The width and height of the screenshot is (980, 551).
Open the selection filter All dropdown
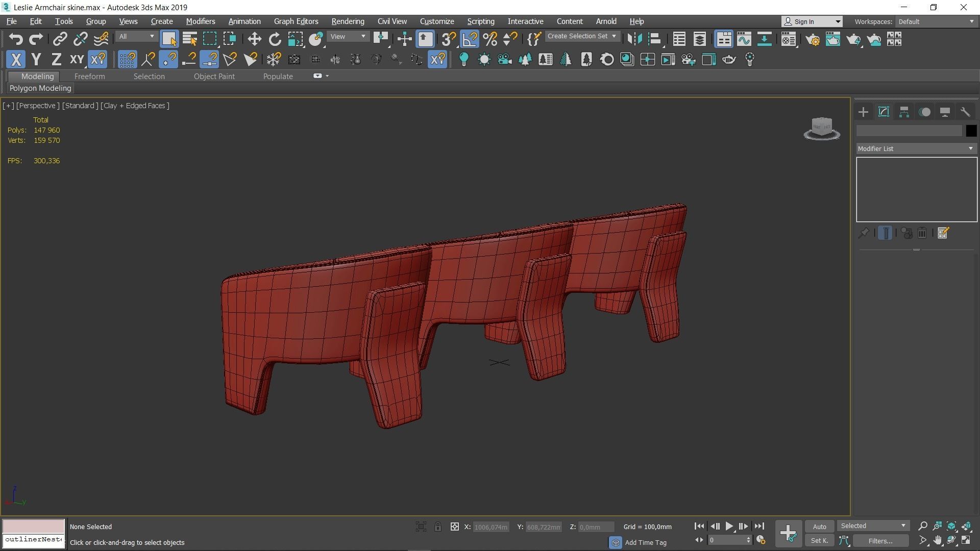pos(136,37)
